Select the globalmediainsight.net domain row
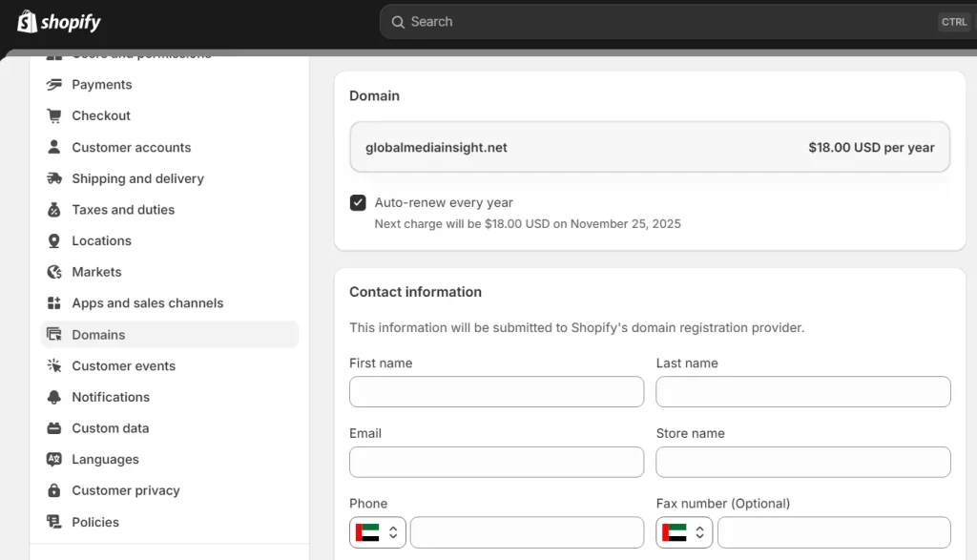977x560 pixels. click(650, 148)
